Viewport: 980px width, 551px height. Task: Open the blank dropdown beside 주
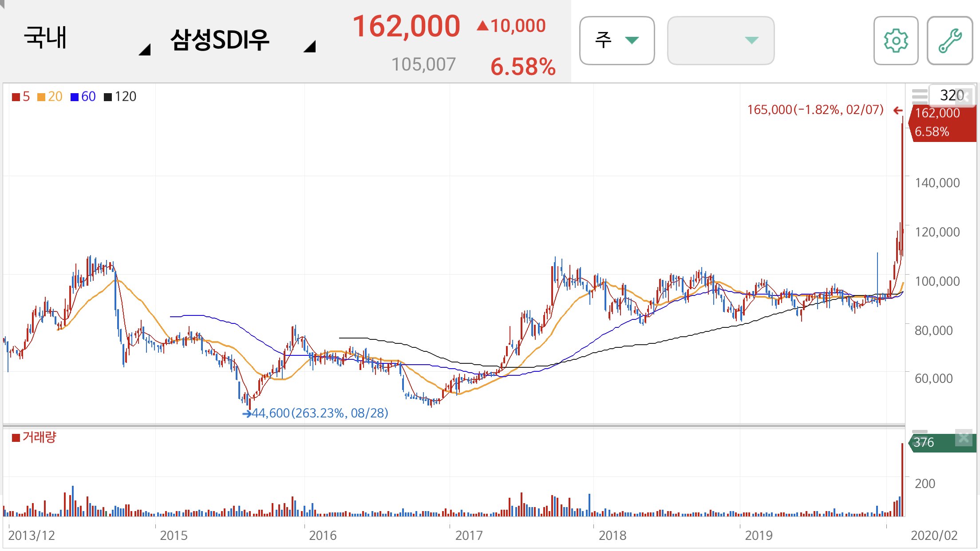(721, 41)
